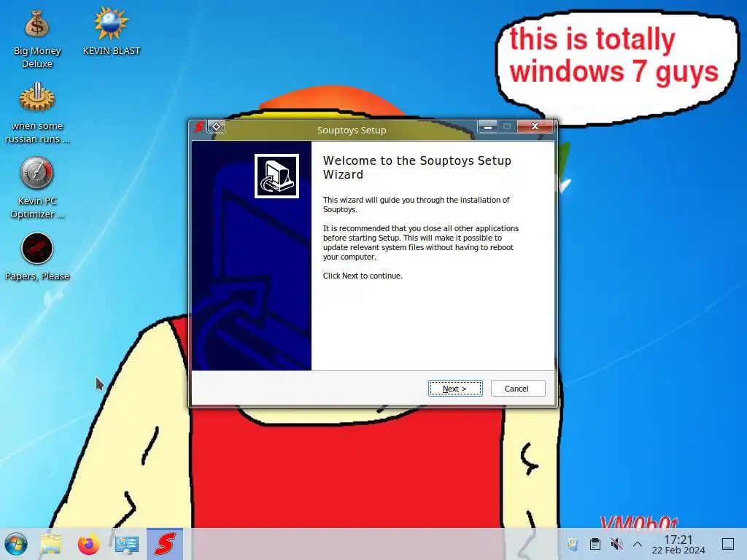The image size is (747, 560).
Task: Open the Papers, Please desktop icon
Action: (x=37, y=257)
